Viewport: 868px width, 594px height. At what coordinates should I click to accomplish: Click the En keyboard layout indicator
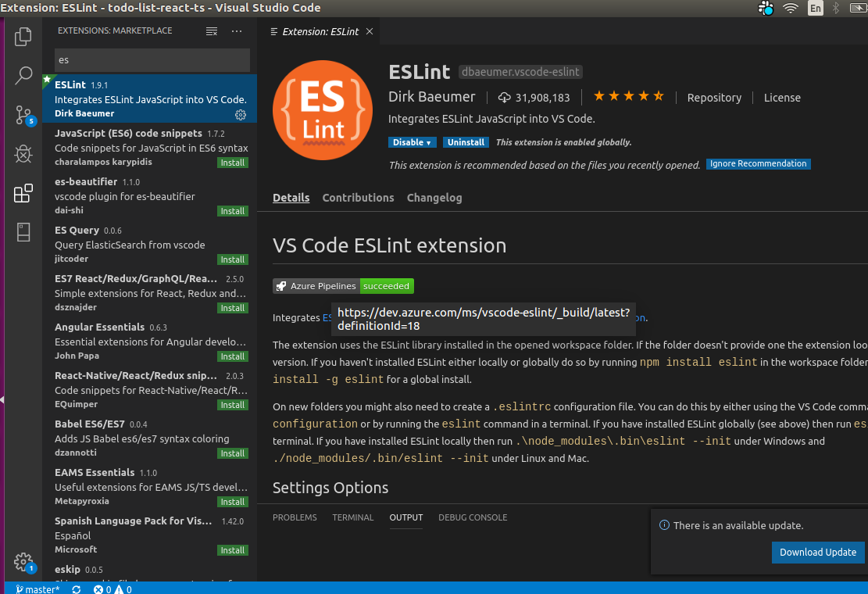[815, 9]
